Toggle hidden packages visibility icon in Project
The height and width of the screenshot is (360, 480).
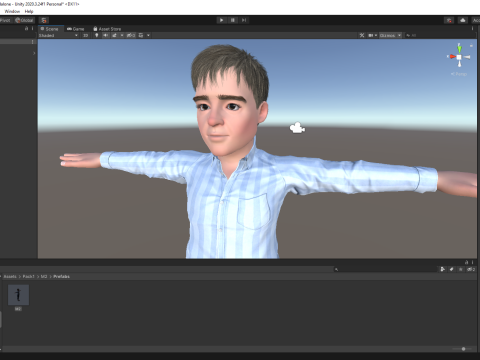(471, 269)
